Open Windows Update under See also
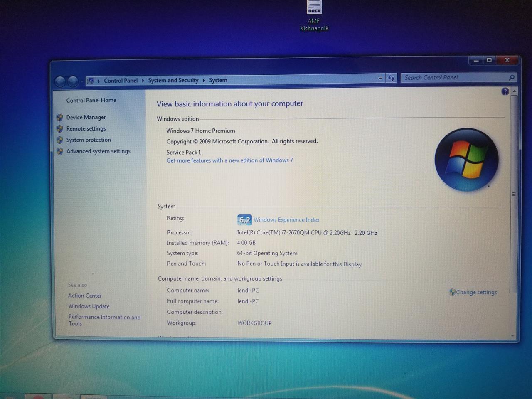The height and width of the screenshot is (399, 532). [89, 306]
